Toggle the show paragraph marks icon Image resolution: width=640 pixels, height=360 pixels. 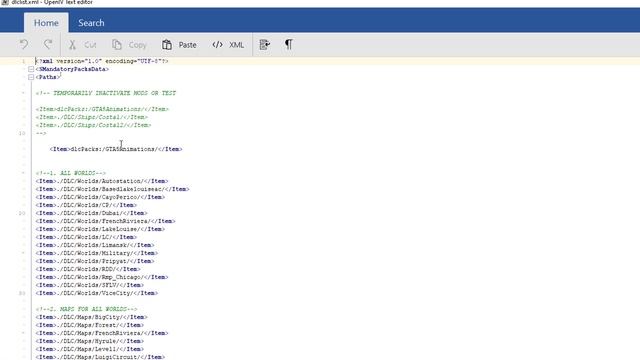click(289, 44)
